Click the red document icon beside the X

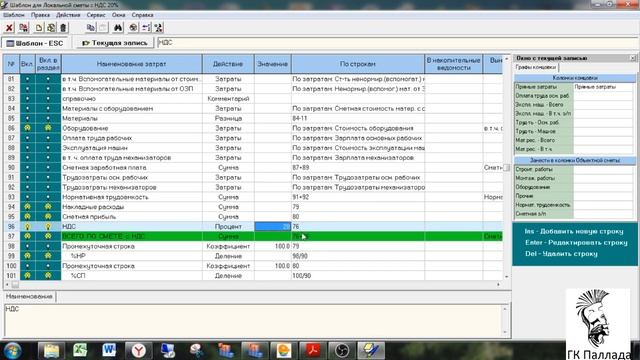click(x=24, y=28)
